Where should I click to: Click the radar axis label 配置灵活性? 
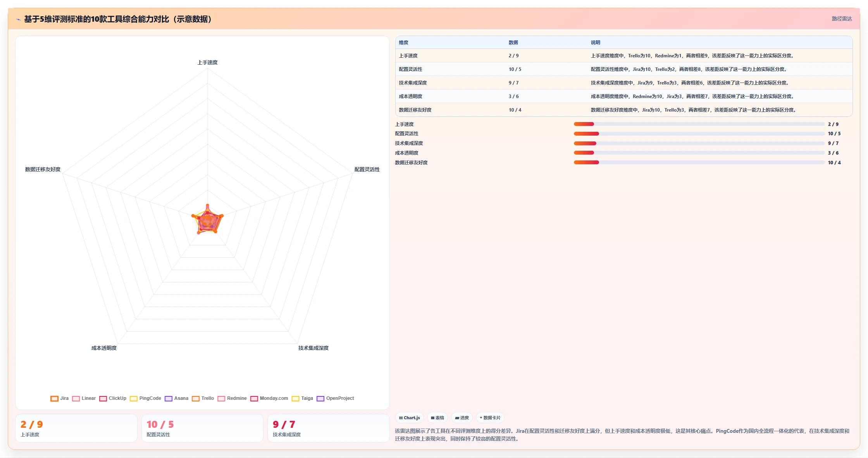(367, 169)
